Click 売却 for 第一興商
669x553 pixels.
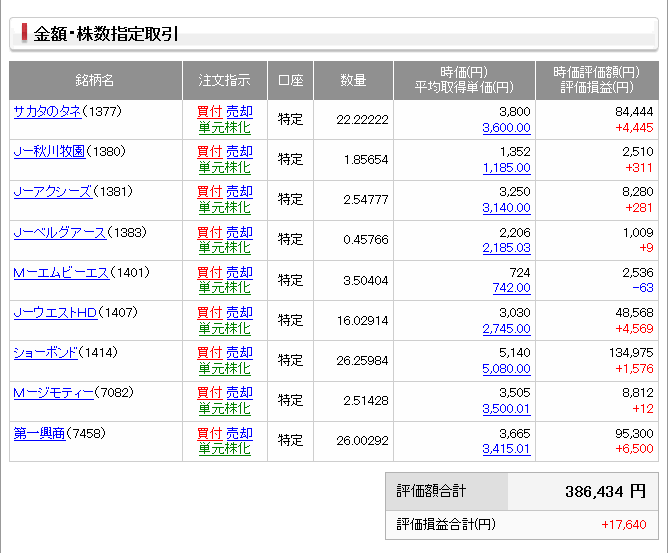click(239, 433)
